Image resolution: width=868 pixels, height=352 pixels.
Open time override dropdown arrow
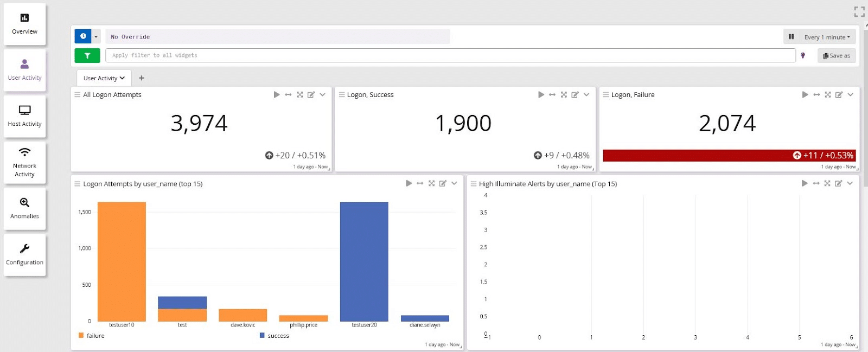96,36
